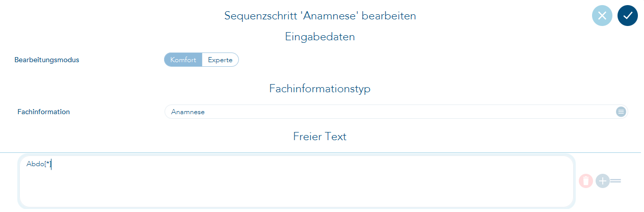Switch Bearbeitungsmodus to Experte

220,60
